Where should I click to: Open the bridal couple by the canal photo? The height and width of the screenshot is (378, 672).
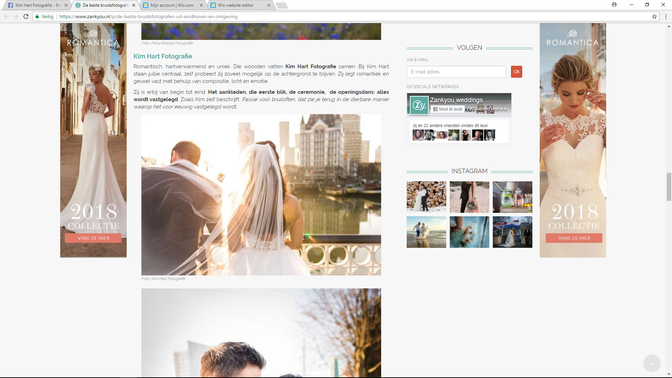pos(261,195)
